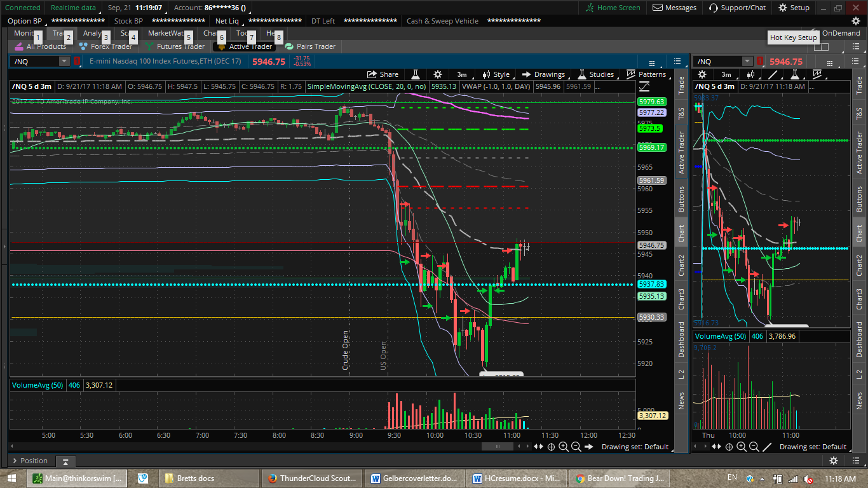The image size is (868, 488).
Task: Open the Home Screen
Action: pos(613,8)
